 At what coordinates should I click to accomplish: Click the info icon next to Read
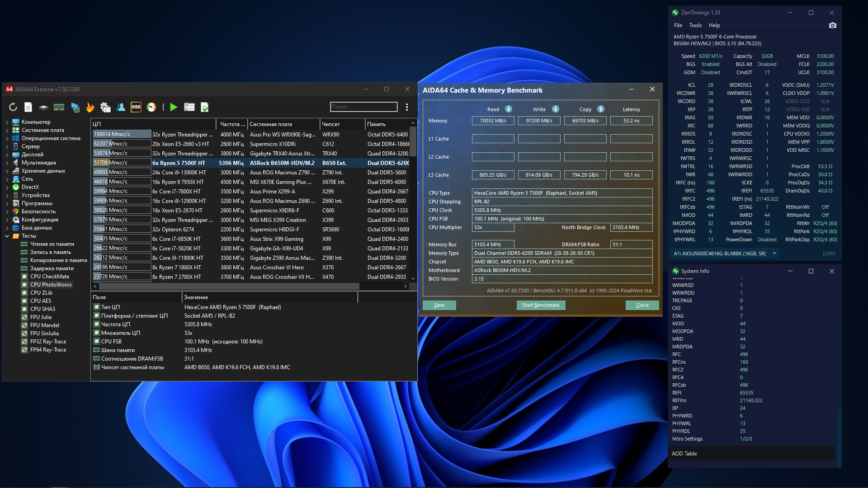(509, 109)
